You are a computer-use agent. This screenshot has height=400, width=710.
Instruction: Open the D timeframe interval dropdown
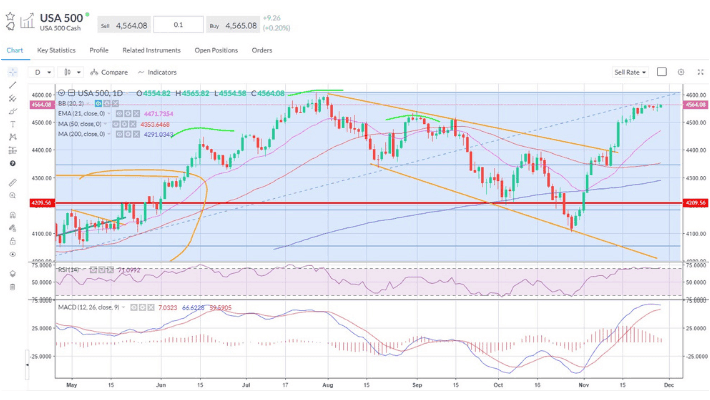[x=42, y=72]
